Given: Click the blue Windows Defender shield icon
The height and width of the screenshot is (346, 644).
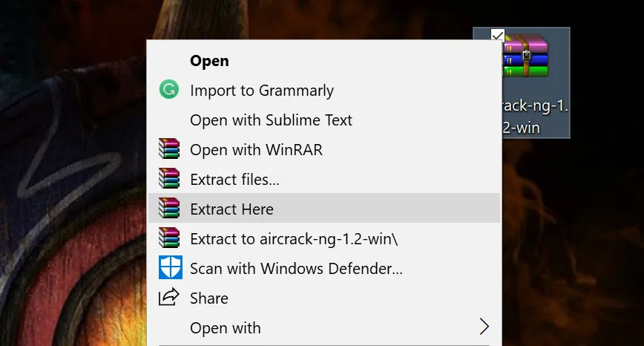Looking at the screenshot, I should [171, 267].
